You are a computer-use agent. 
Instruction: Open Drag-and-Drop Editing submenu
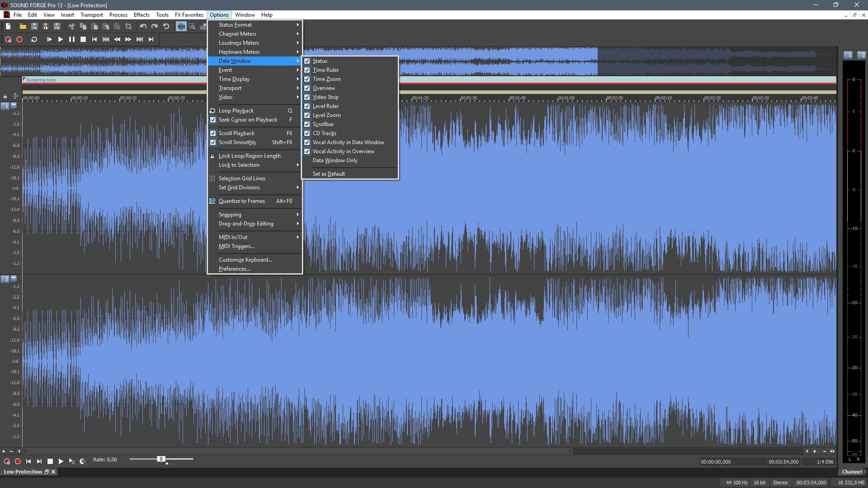pos(255,224)
